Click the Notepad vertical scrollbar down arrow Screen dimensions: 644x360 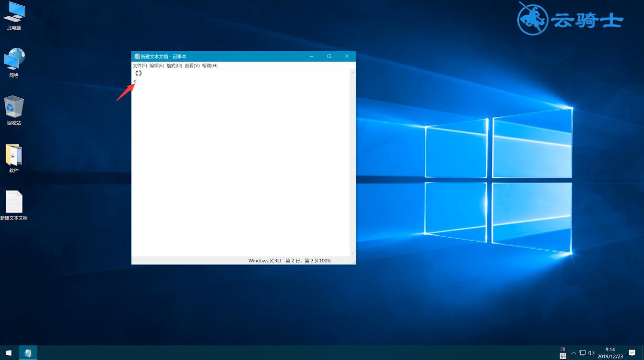353,253
